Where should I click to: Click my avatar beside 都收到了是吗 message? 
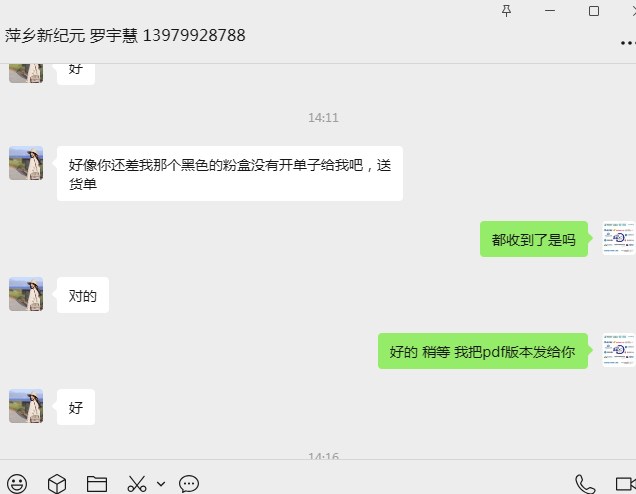pyautogui.click(x=619, y=238)
